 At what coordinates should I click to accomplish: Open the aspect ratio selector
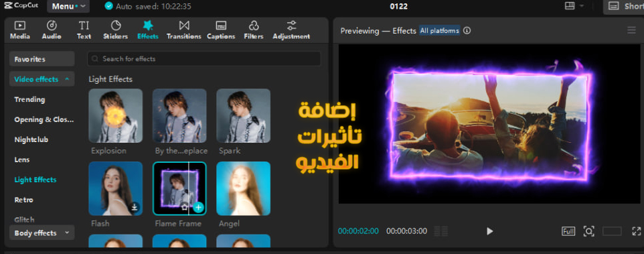coord(612,231)
